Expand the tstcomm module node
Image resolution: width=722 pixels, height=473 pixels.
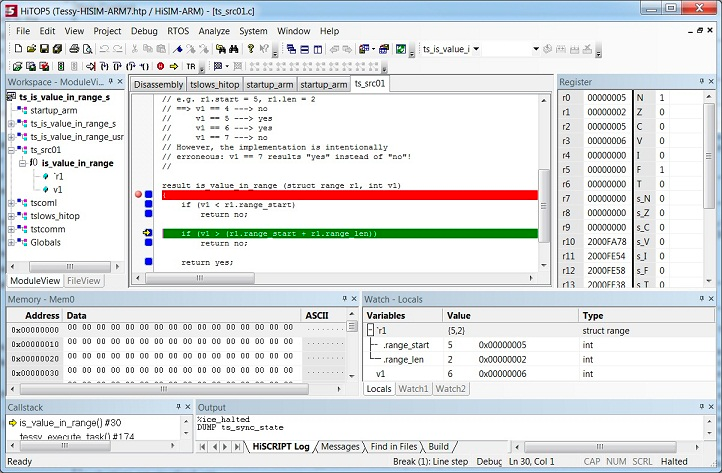point(11,229)
